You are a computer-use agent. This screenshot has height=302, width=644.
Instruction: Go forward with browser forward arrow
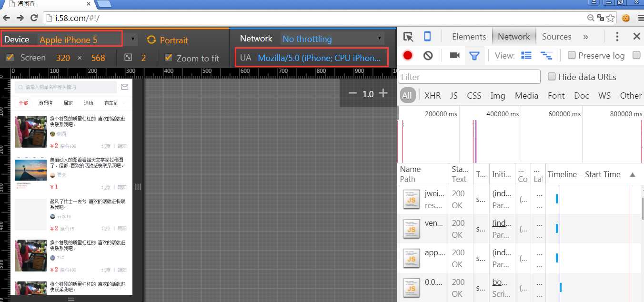click(x=20, y=18)
